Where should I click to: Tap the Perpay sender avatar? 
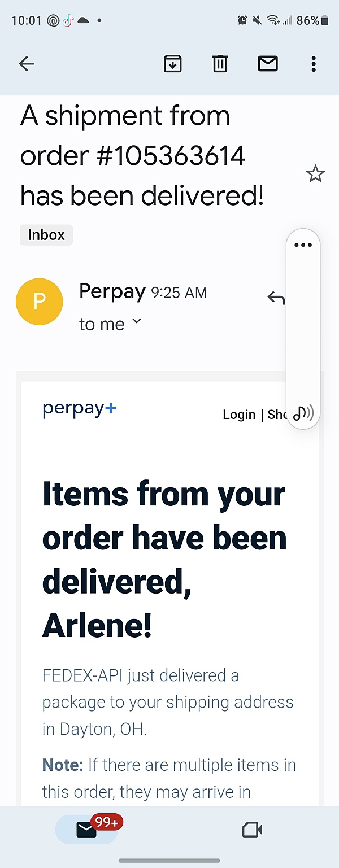coord(40,302)
